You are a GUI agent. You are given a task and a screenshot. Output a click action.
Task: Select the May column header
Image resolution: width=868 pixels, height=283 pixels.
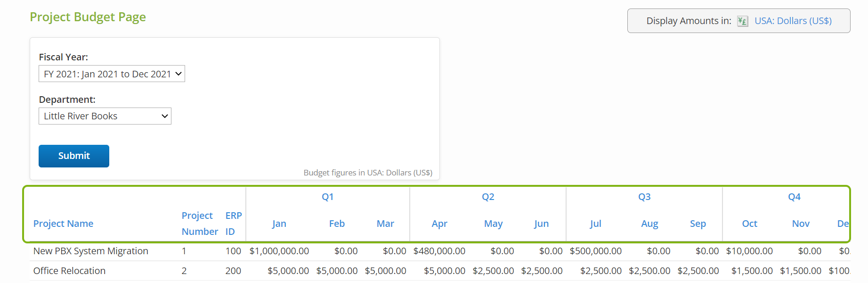click(493, 224)
